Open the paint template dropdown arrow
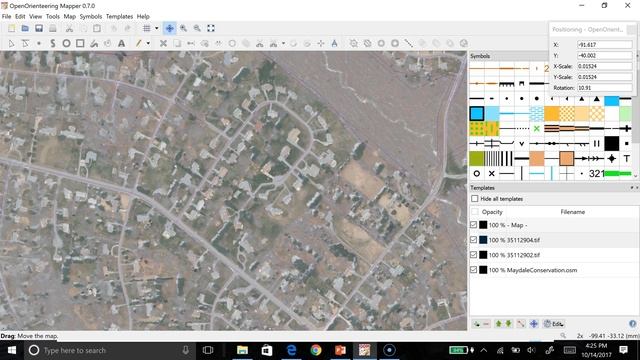640x360 pixels. [x=148, y=43]
